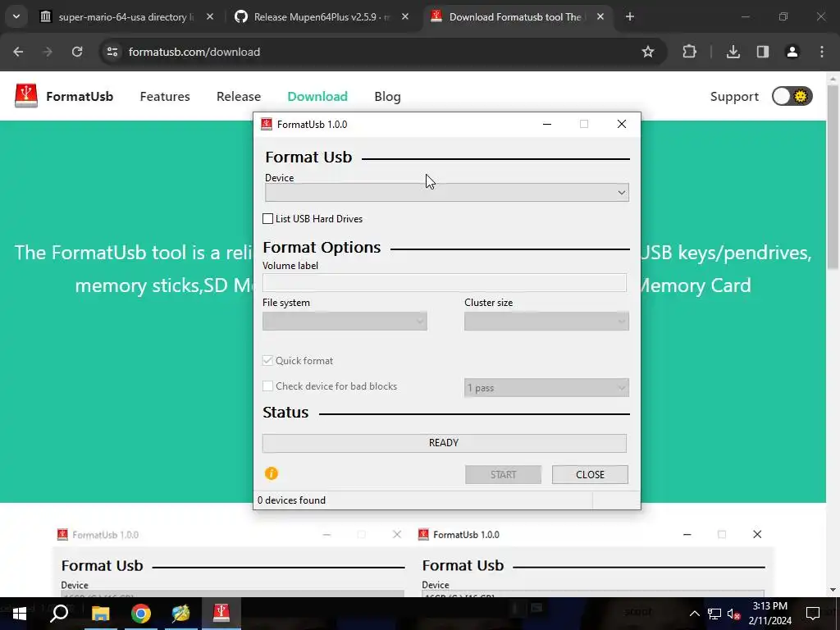The width and height of the screenshot is (840, 630).
Task: Open File Explorer from the taskbar
Action: click(100, 613)
